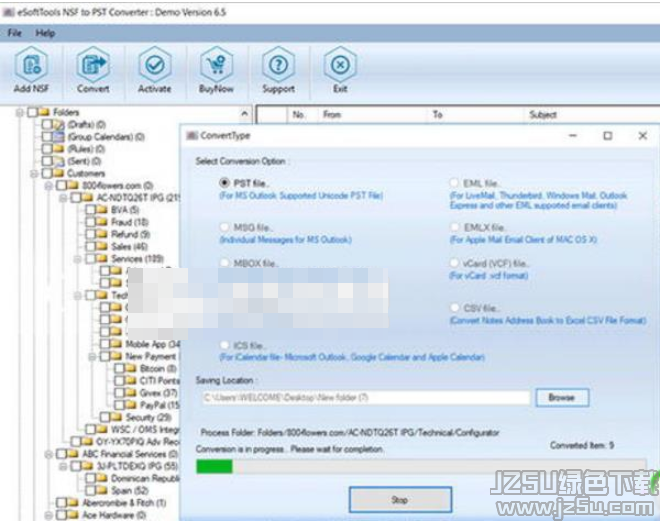660x521 pixels.
Task: Select the Dominican Republic tree item
Action: pyautogui.click(x=145, y=478)
